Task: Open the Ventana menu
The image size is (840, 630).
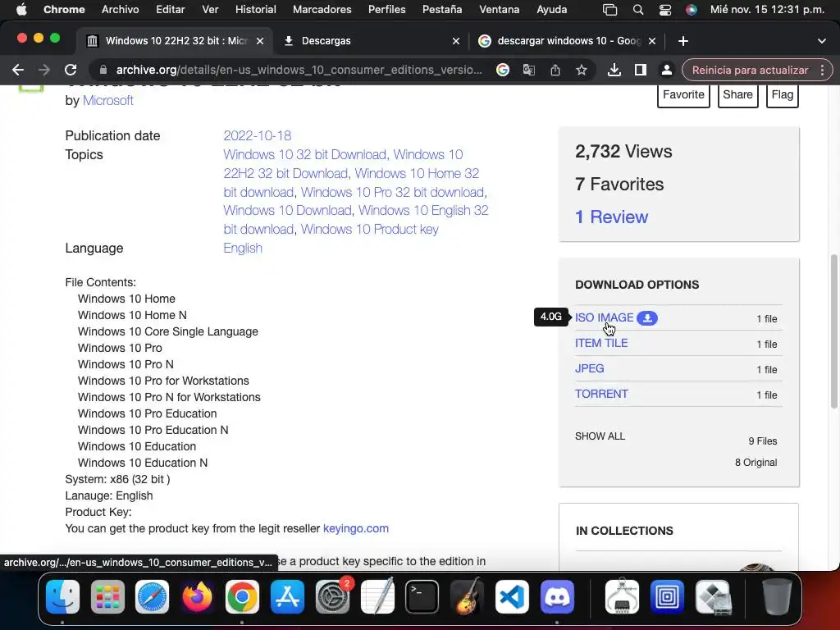Action: click(499, 9)
